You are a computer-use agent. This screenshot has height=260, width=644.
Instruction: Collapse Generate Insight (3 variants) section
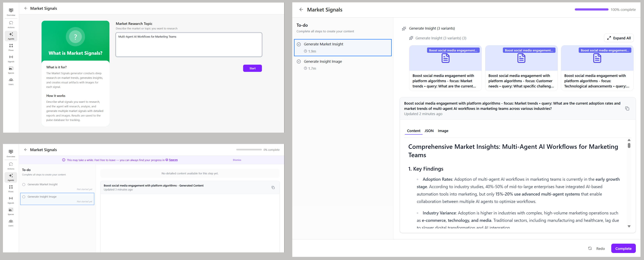coord(432,28)
